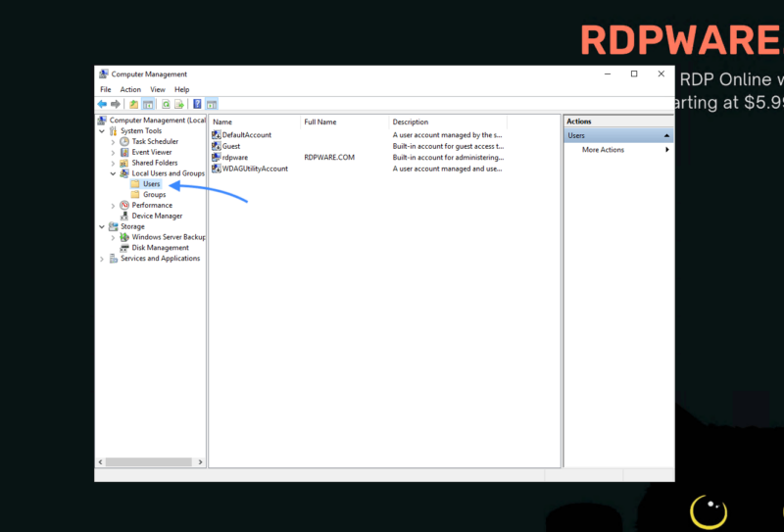This screenshot has height=532, width=784.
Task: Click the Up one level folder icon
Action: point(133,104)
